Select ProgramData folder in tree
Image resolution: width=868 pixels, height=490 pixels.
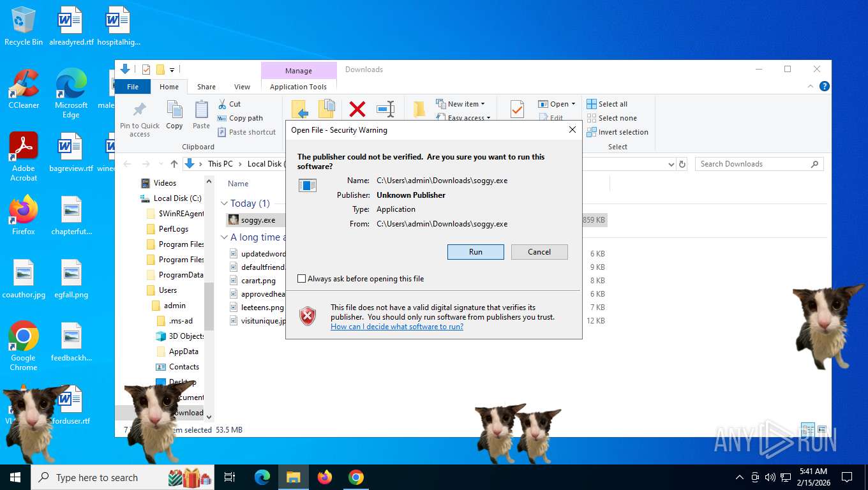point(181,275)
